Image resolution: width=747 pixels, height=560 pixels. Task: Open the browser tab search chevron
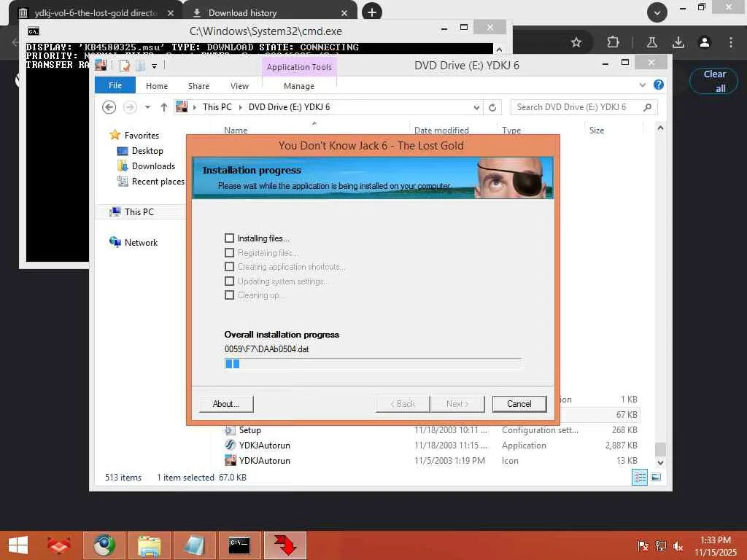[x=657, y=12]
